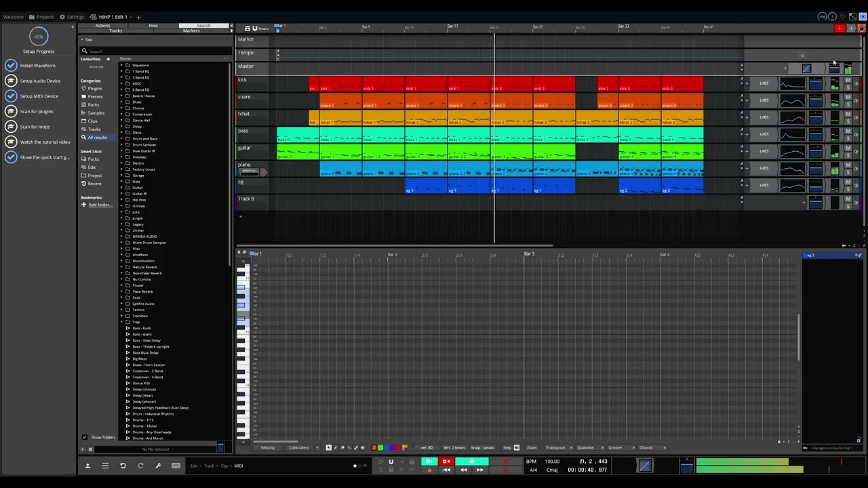
Task: Select the eraser tool in piano roll toolbar
Action: 342,447
